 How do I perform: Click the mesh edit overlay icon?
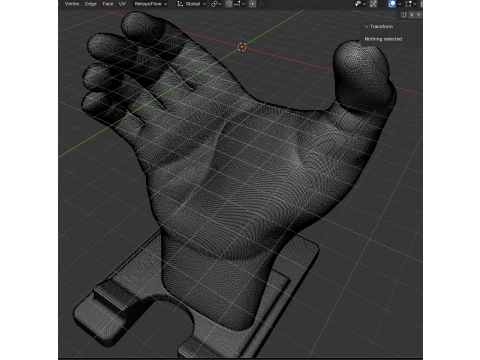coord(409,4)
